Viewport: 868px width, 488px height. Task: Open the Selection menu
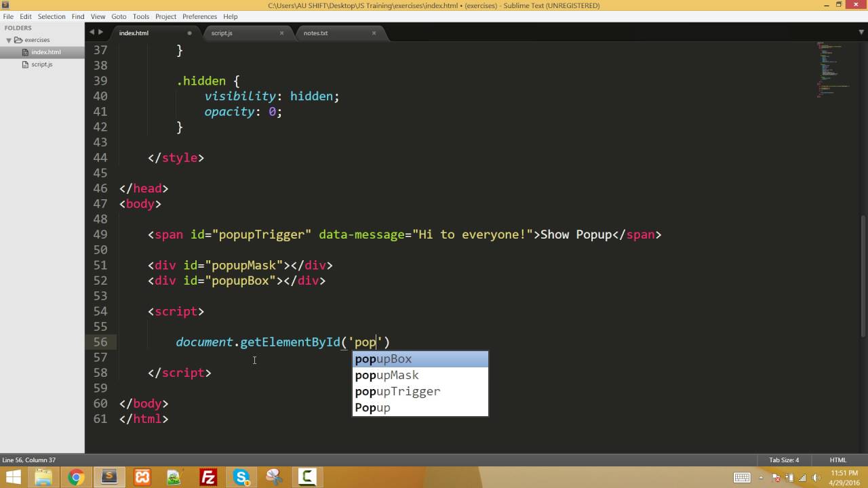pos(52,16)
